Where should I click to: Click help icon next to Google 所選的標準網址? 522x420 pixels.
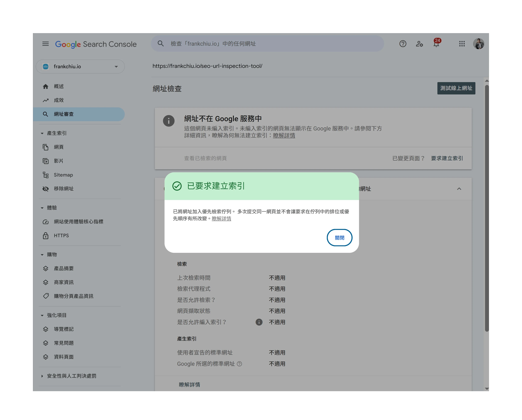(x=240, y=364)
